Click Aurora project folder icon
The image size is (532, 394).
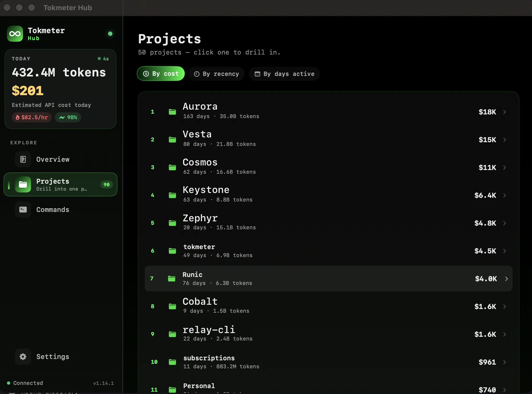[172, 112]
